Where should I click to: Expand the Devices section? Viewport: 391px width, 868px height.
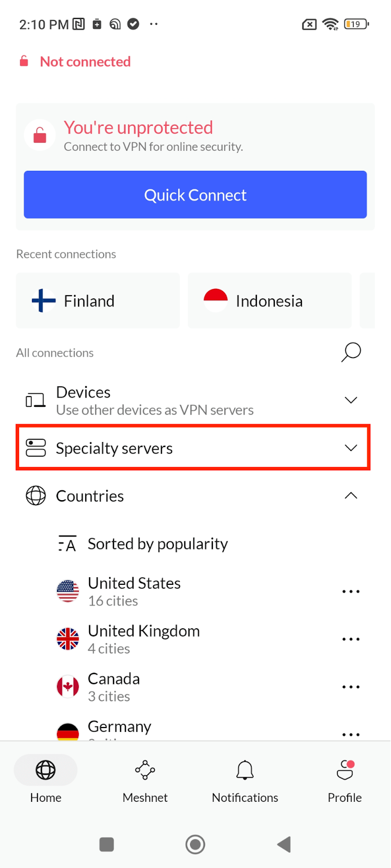[x=350, y=399]
